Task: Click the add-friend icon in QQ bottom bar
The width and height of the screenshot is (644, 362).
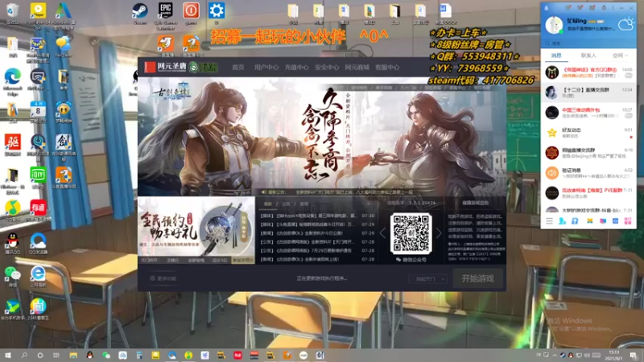Action: point(562,221)
